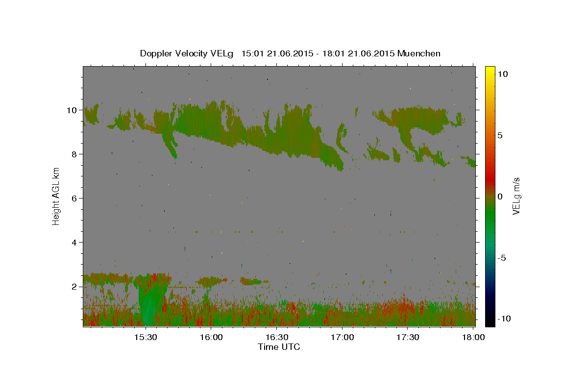Click the colorbar tick label 5
Screen dimensions: 588x392
click(500, 135)
